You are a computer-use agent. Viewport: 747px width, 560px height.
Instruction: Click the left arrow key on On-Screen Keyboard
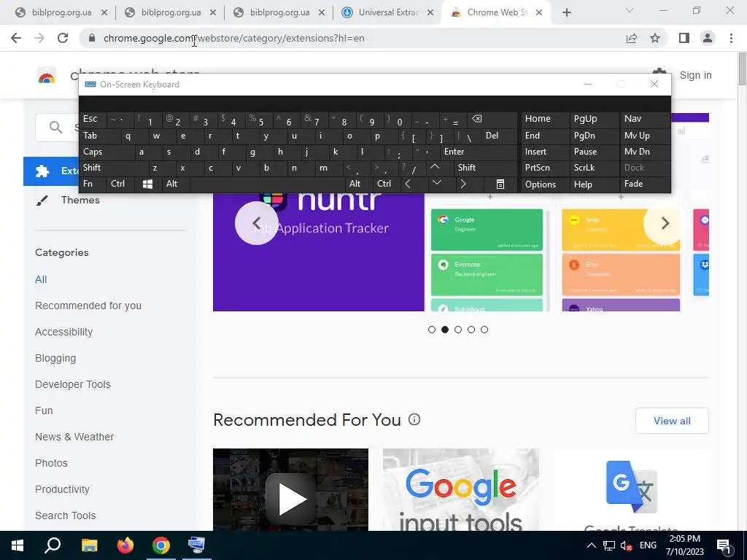pos(408,184)
